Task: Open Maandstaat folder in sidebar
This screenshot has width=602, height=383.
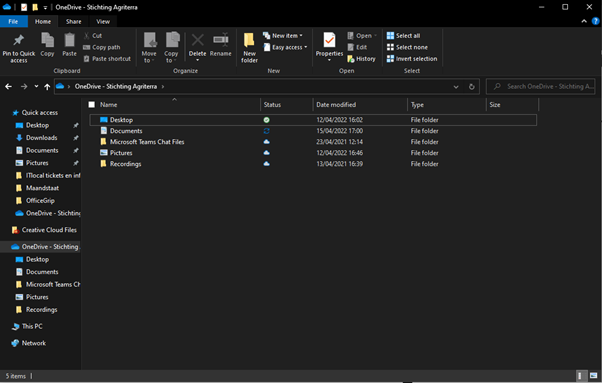Action: click(x=42, y=188)
